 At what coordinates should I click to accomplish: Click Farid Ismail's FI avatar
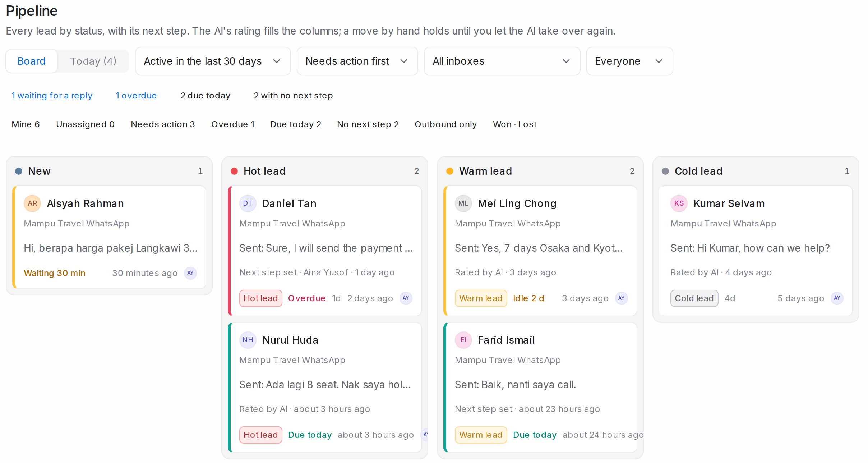(463, 340)
